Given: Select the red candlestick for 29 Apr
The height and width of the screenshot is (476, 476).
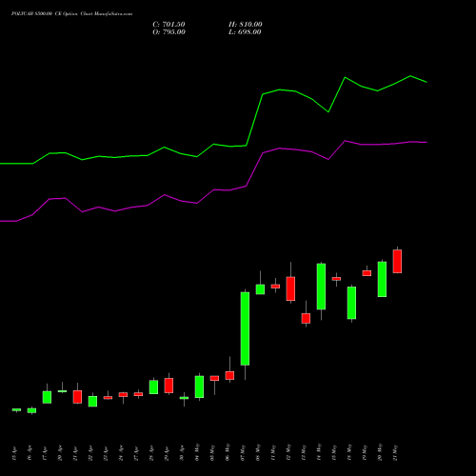Looking at the screenshot, I should pos(169,386).
